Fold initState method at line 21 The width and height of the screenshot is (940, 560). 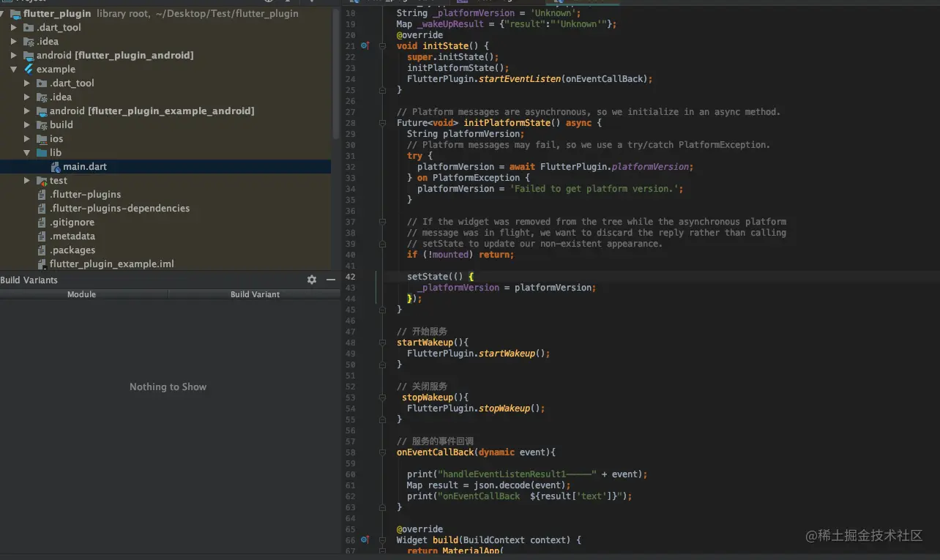[382, 45]
